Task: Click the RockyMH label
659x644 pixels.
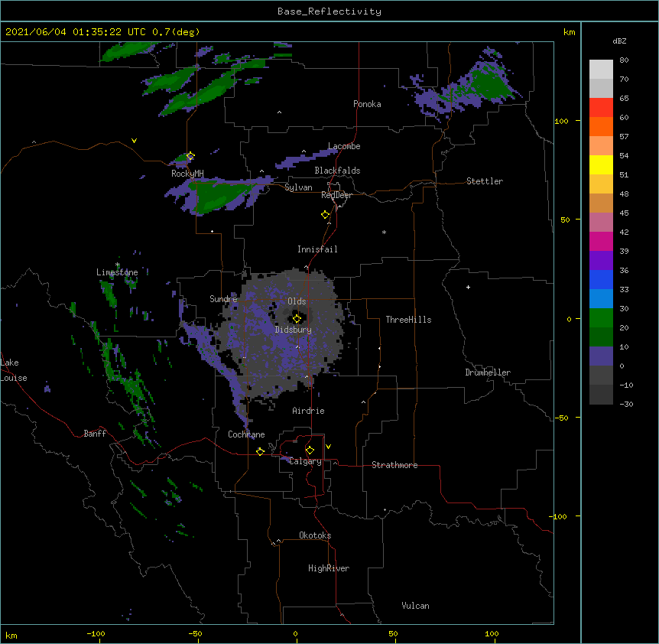Action: [x=187, y=174]
